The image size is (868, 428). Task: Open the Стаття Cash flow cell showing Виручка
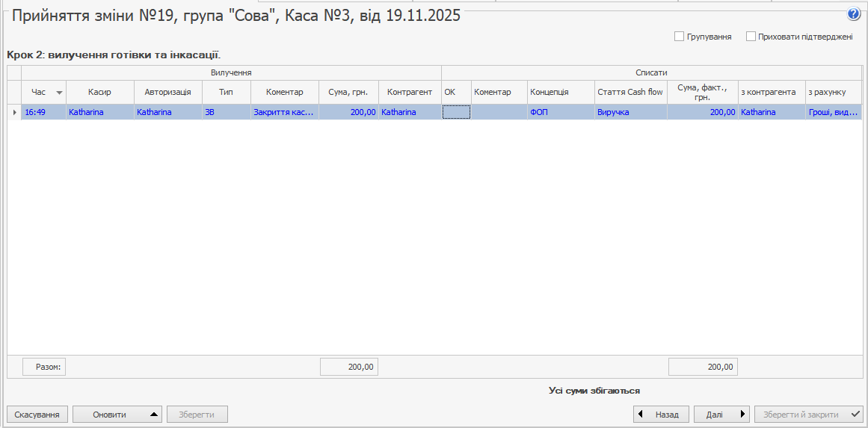[x=630, y=112]
